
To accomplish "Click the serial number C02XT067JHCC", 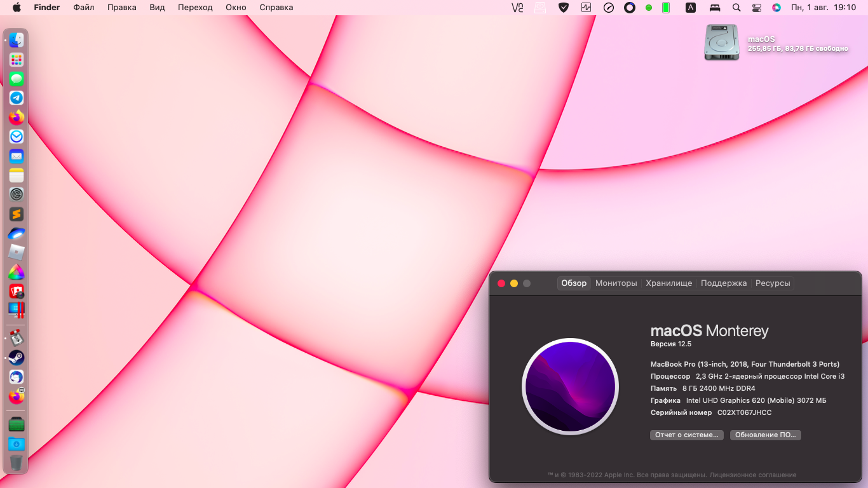I will click(745, 412).
